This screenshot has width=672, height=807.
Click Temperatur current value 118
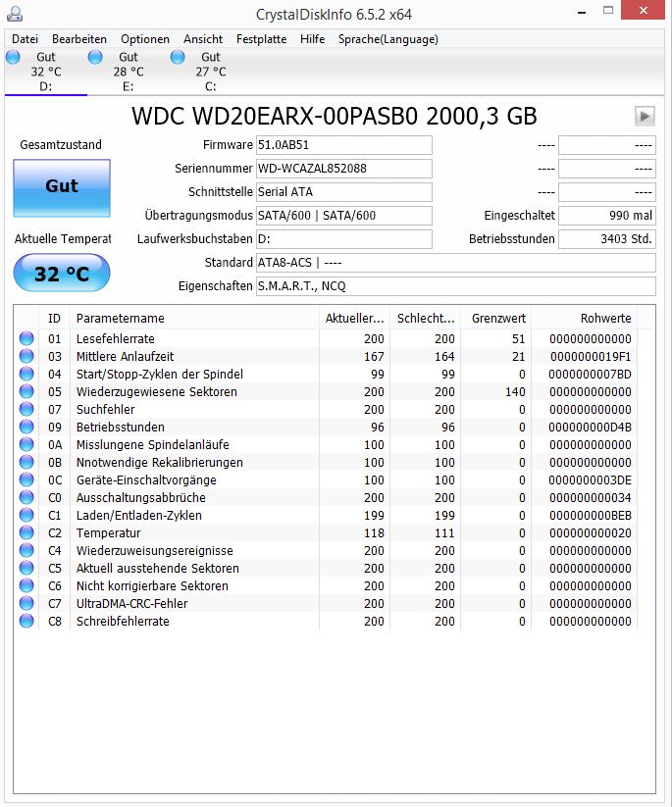(x=374, y=533)
